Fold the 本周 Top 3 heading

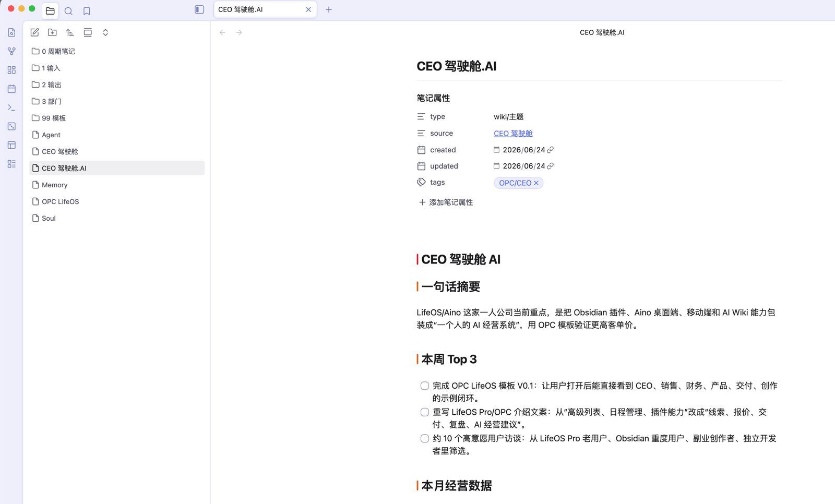[x=449, y=359]
